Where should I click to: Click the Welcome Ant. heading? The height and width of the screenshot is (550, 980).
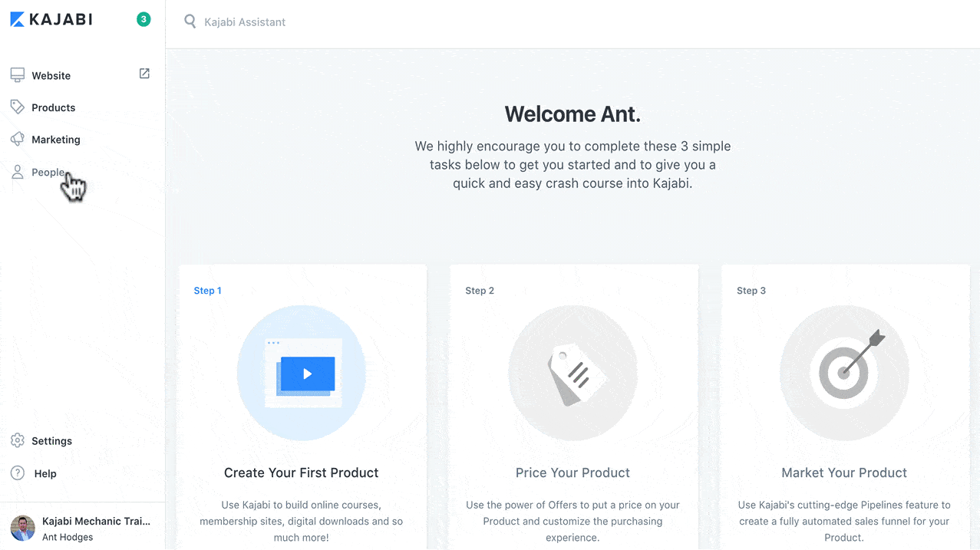(572, 114)
